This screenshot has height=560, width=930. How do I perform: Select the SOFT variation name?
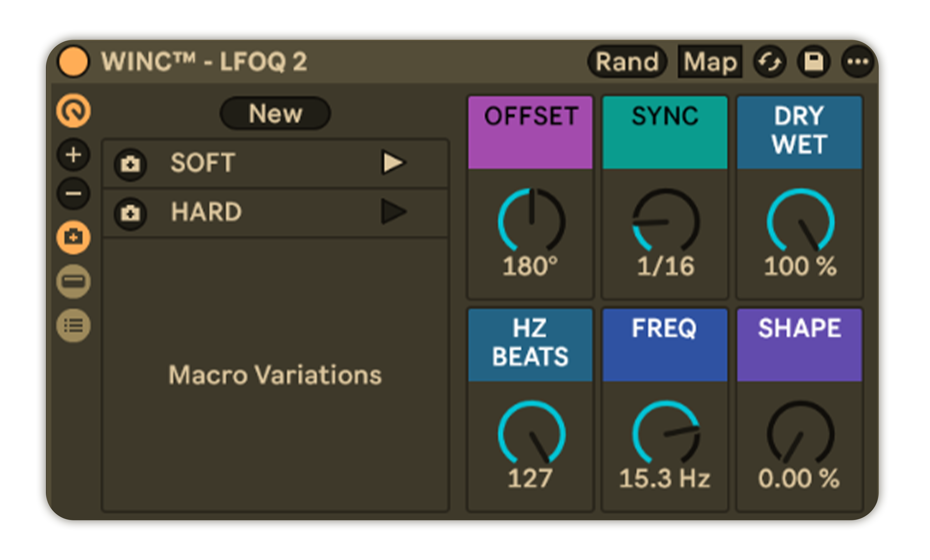202,163
